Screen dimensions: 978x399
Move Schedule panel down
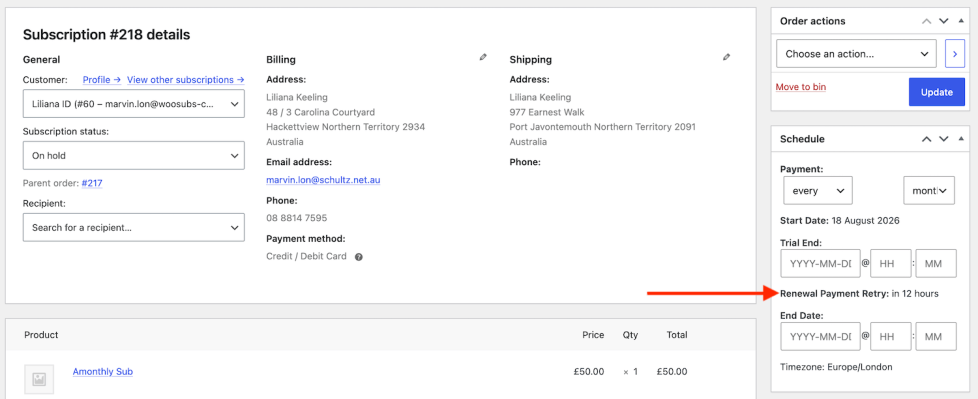click(944, 139)
